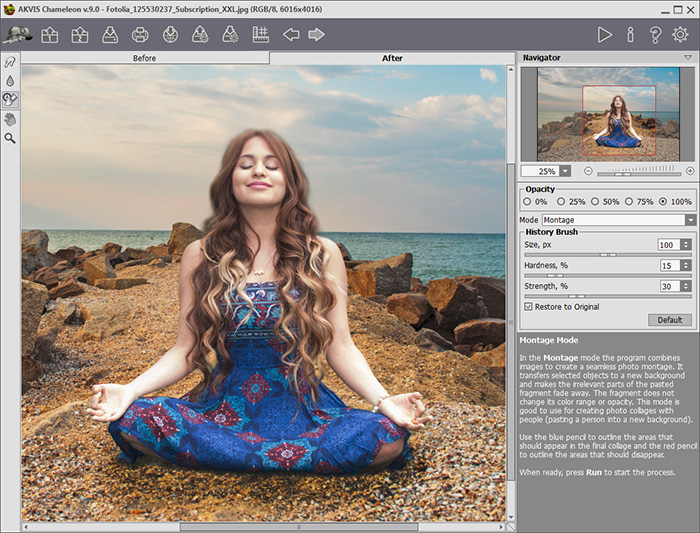700x533 pixels.
Task: Toggle Restore to Original checkbox
Action: [x=529, y=307]
